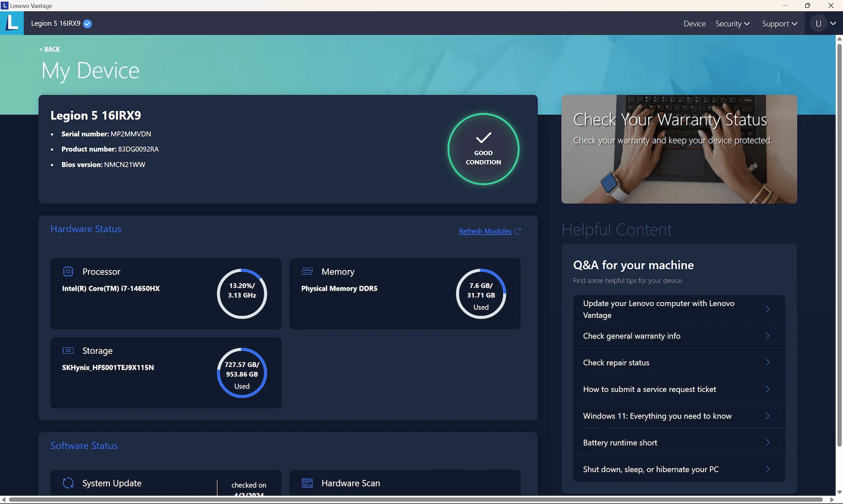Click the Memory module icon

click(x=307, y=271)
